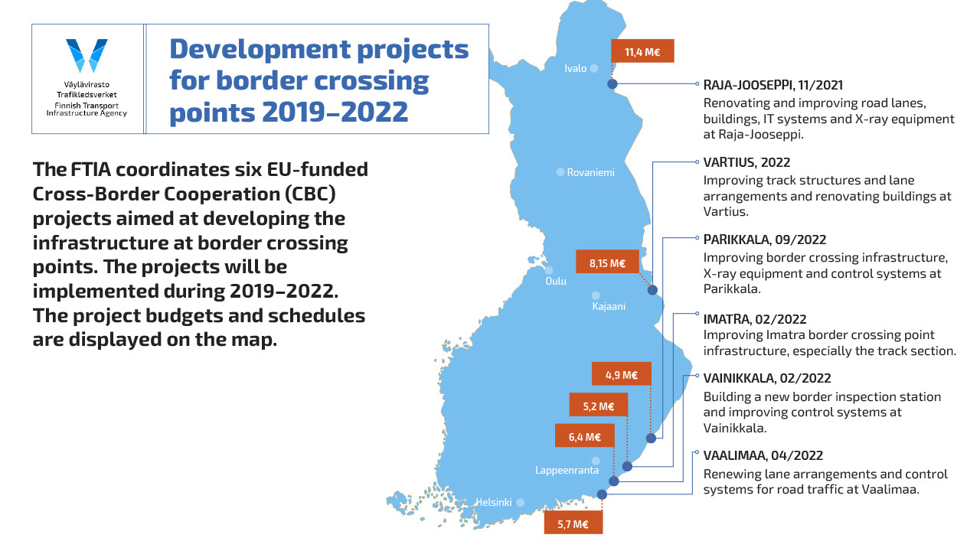980x551 pixels.
Task: Click the VAALIMAA, 04/2022 heading
Action: (x=763, y=455)
